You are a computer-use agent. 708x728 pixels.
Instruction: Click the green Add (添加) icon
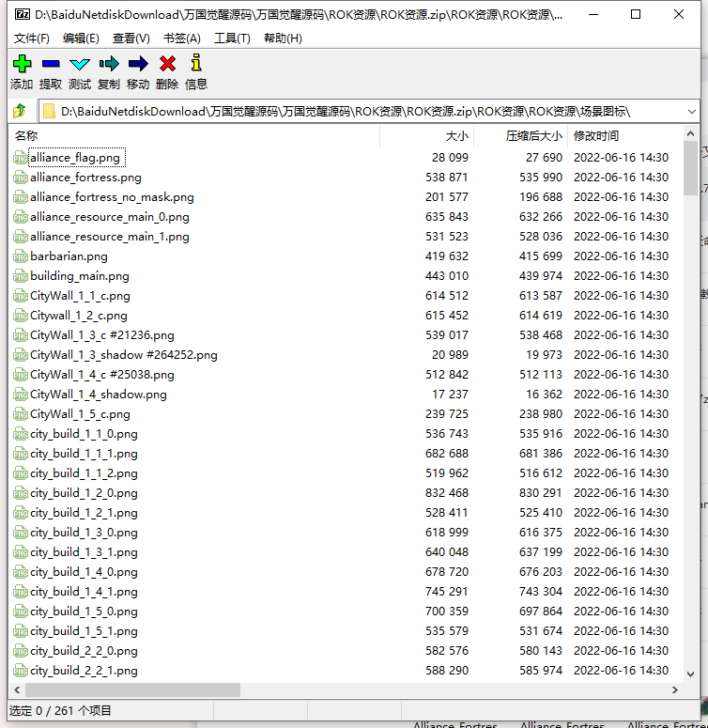22,64
